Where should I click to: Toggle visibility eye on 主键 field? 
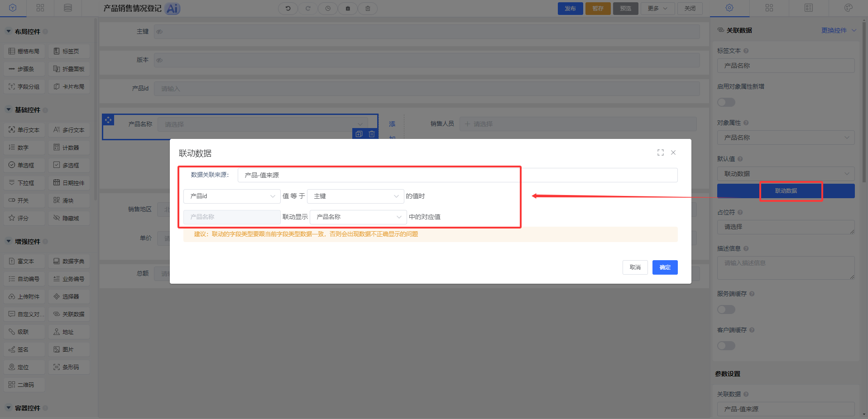coord(159,32)
